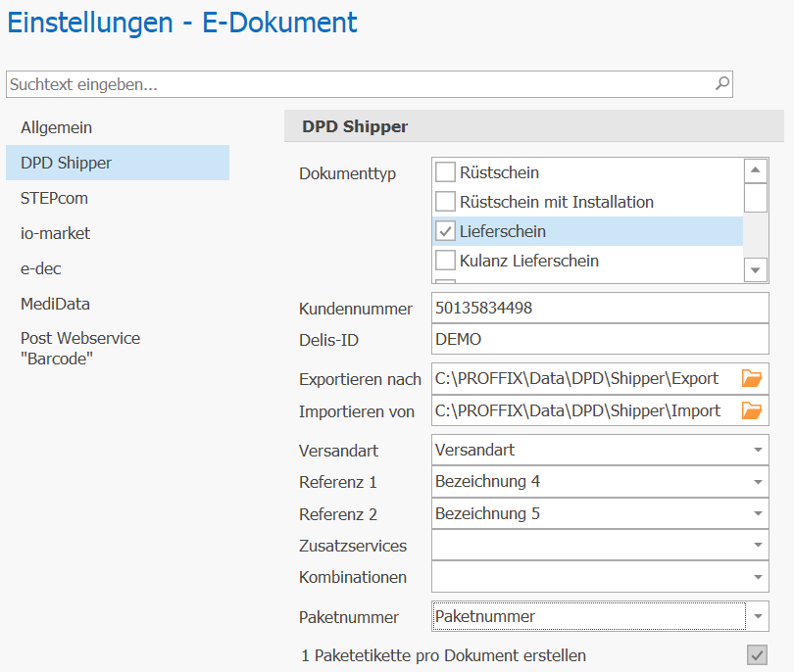Open MediData settings category
794x672 pixels.
click(118, 304)
